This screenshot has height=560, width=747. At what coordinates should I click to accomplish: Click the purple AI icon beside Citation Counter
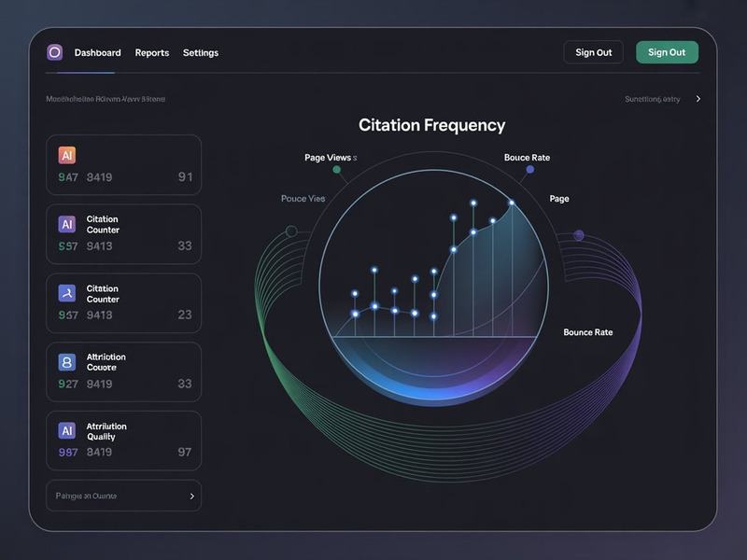[67, 224]
